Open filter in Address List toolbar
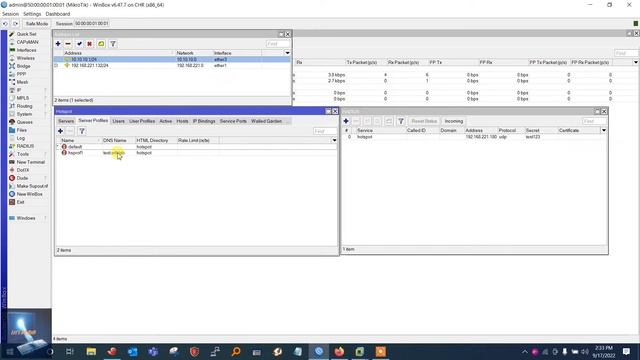 coord(113,44)
